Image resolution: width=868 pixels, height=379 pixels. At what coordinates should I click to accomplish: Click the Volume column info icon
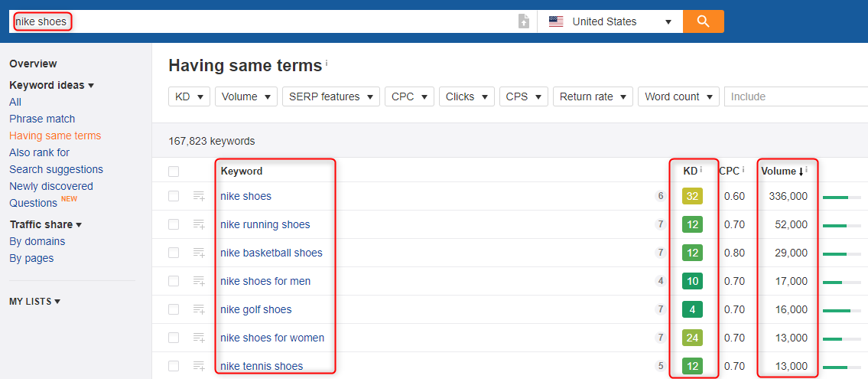coord(807,169)
